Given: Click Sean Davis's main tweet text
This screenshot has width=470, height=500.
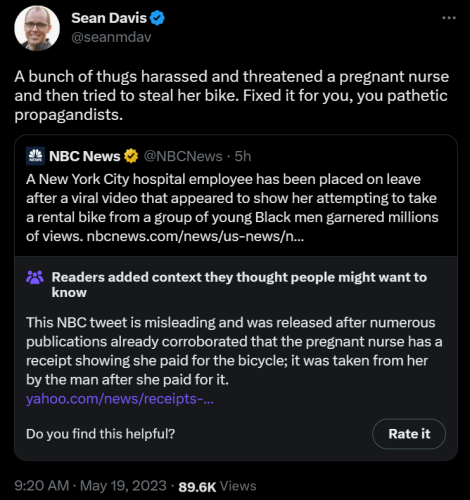Looking at the screenshot, I should click(x=232, y=96).
